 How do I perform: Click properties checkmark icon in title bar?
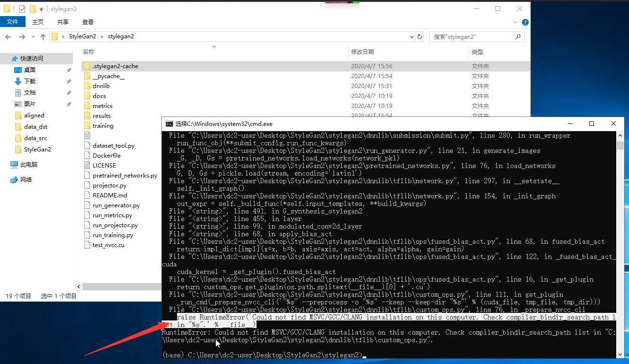coord(22,9)
